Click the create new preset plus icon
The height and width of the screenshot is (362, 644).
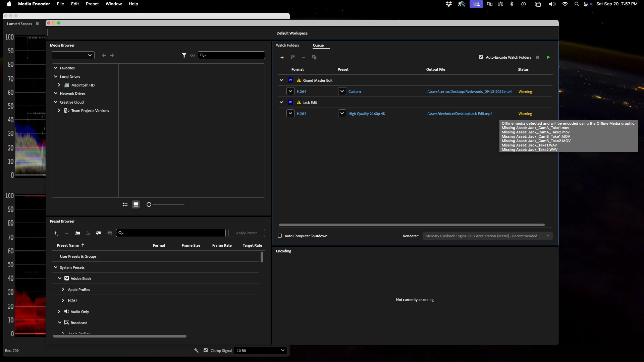[56, 233]
